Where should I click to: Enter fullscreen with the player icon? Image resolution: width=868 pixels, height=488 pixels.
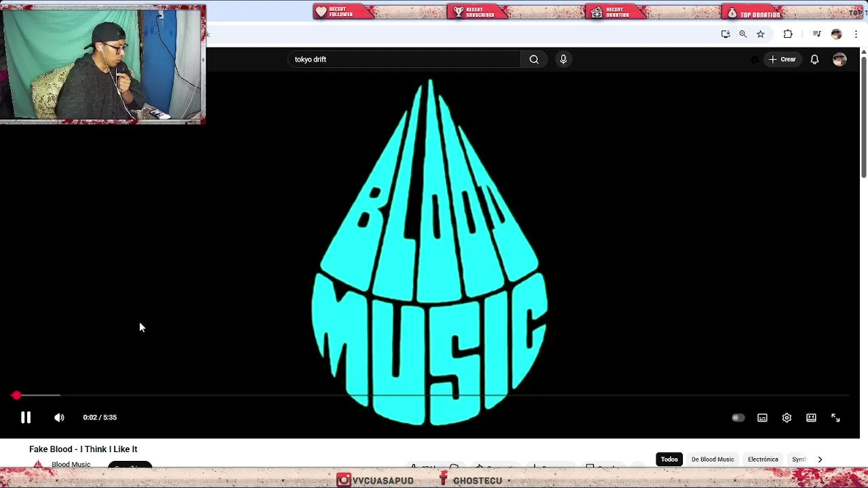[835, 418]
